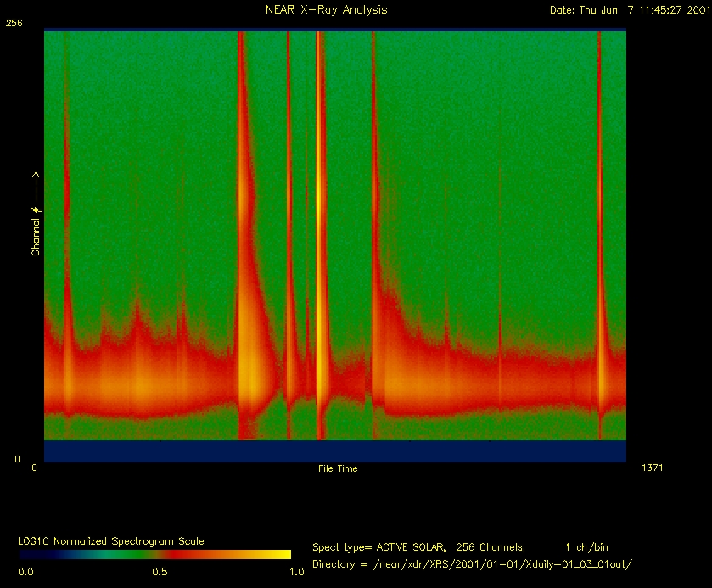Click the 0.5 tick label under color scale

(160, 572)
